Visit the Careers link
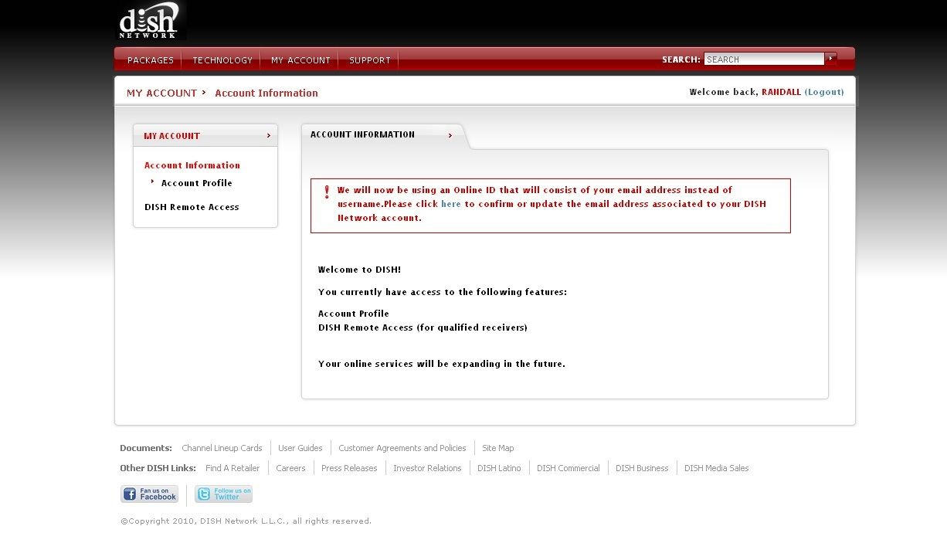 pos(290,468)
